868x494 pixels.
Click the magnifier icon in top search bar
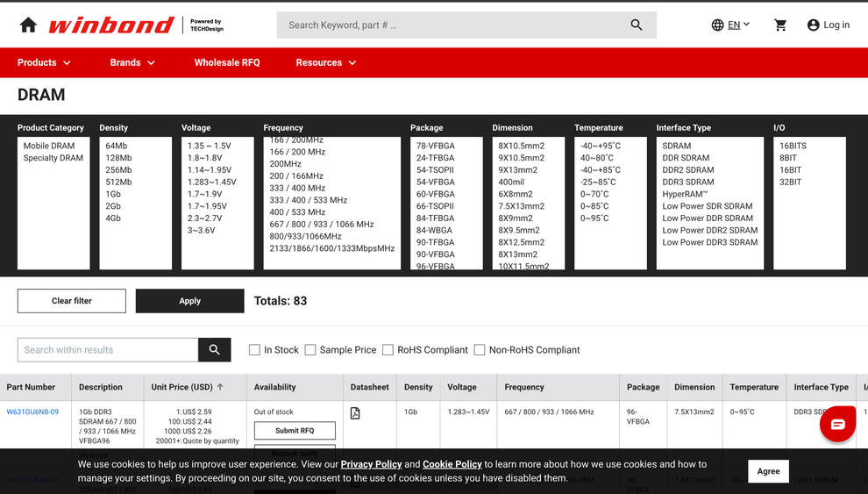637,25
